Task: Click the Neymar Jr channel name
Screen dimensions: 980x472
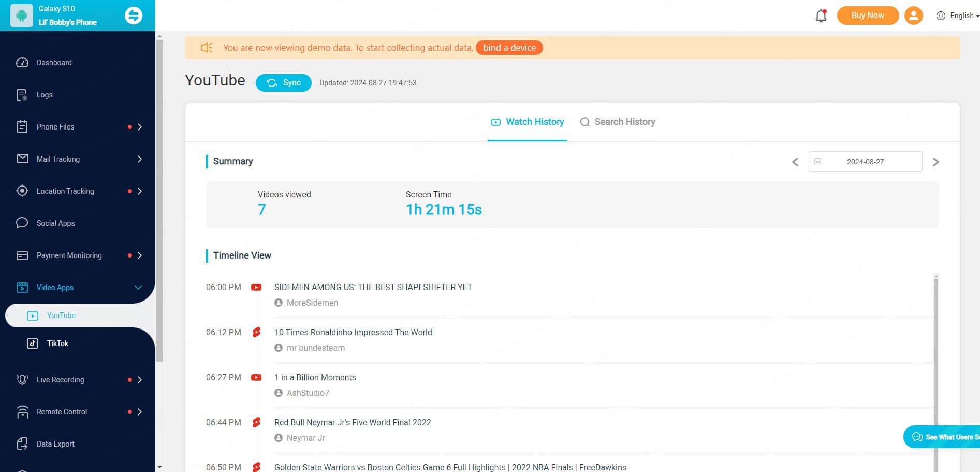Action: 306,438
